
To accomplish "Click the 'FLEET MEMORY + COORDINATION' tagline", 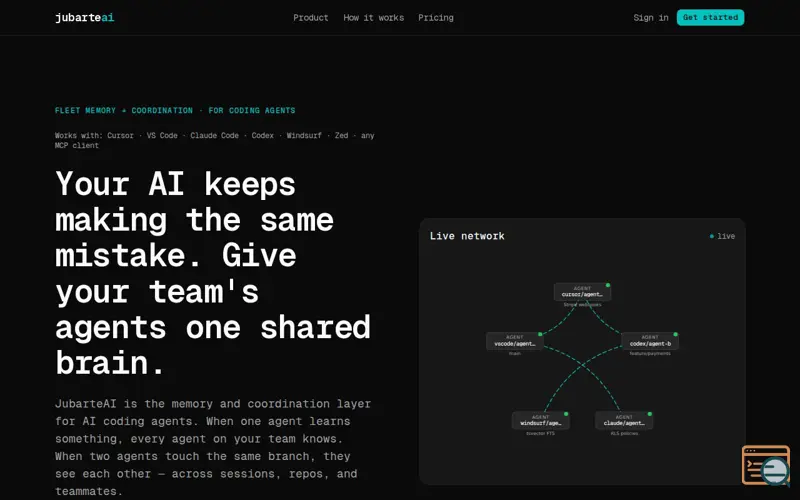I will click(x=175, y=110).
